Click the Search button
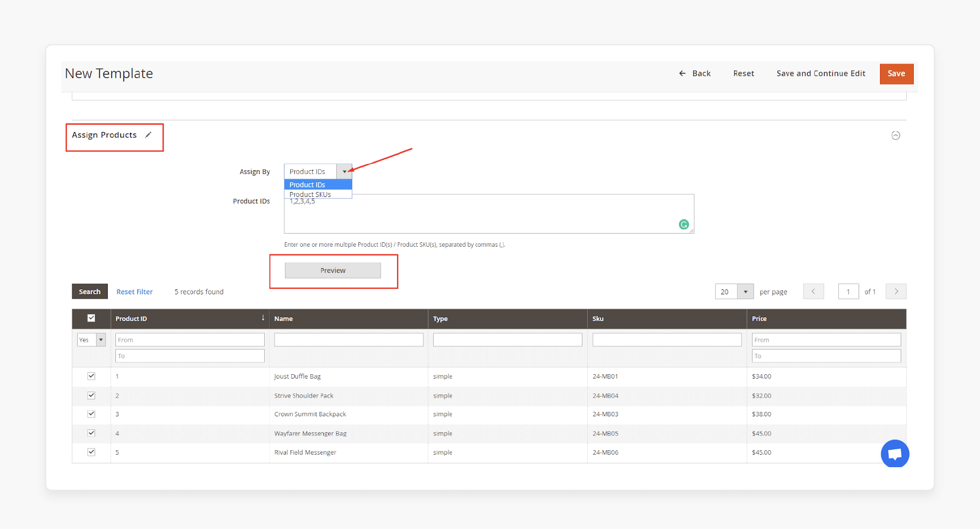Image resolution: width=980 pixels, height=529 pixels. coord(90,292)
